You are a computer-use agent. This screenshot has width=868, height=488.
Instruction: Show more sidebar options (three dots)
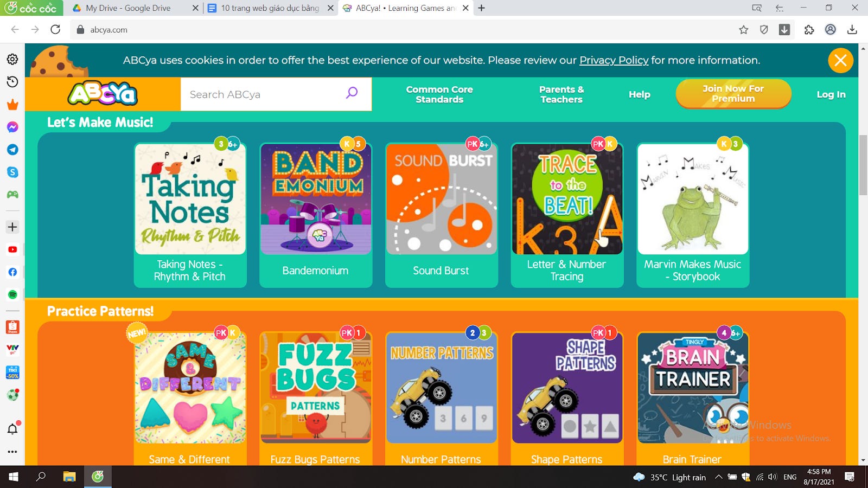point(12,451)
